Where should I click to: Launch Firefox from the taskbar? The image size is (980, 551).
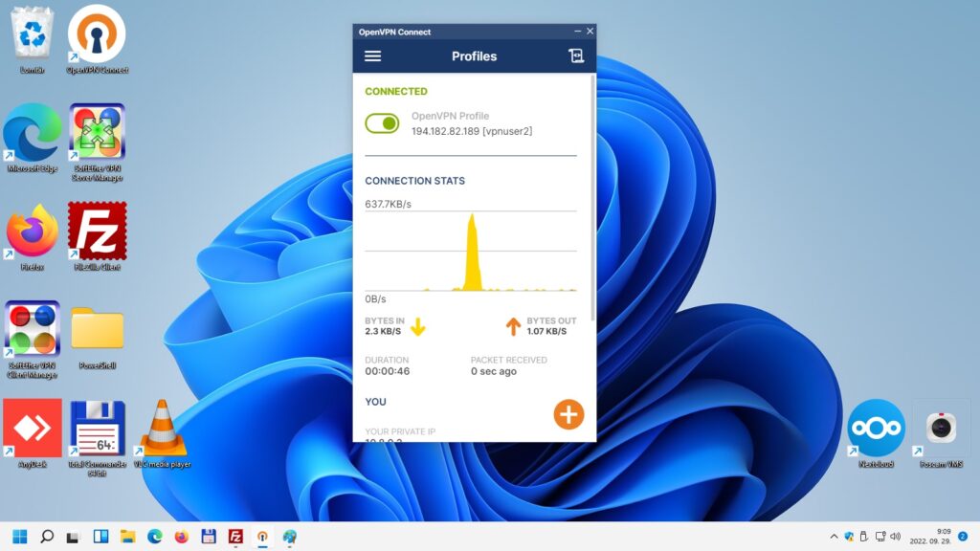pyautogui.click(x=181, y=537)
